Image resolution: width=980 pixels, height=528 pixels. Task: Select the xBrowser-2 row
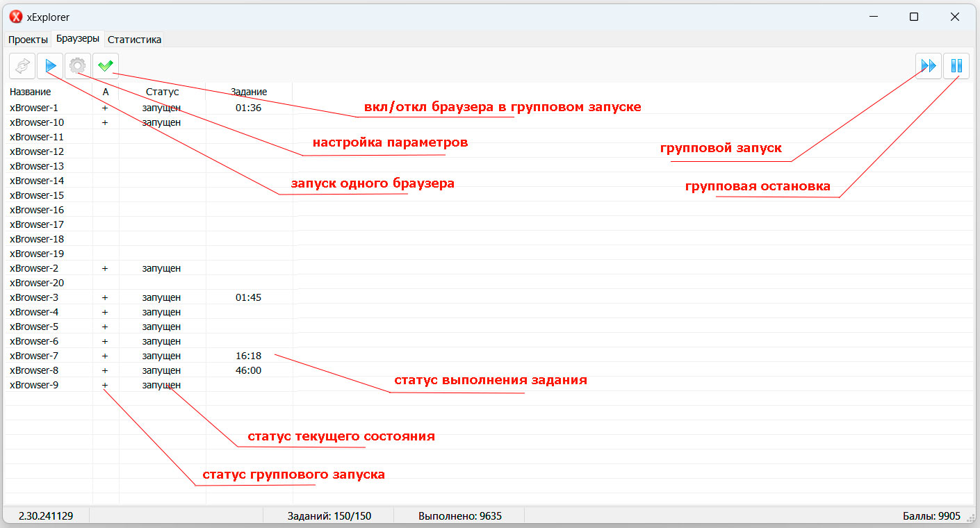click(x=149, y=268)
